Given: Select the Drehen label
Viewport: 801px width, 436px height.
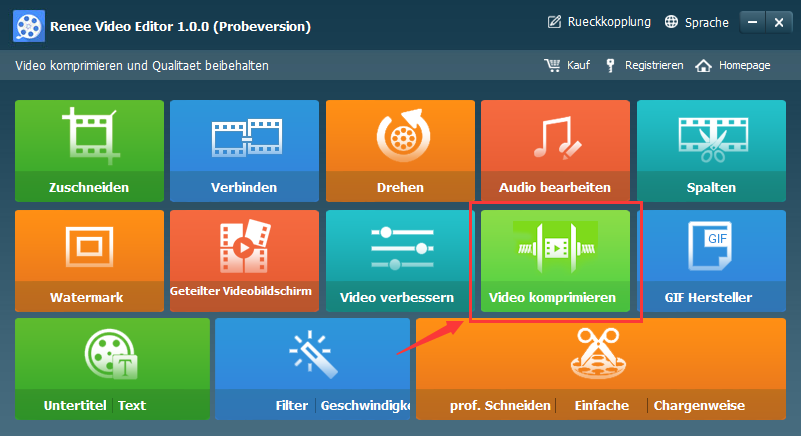Looking at the screenshot, I should [400, 188].
